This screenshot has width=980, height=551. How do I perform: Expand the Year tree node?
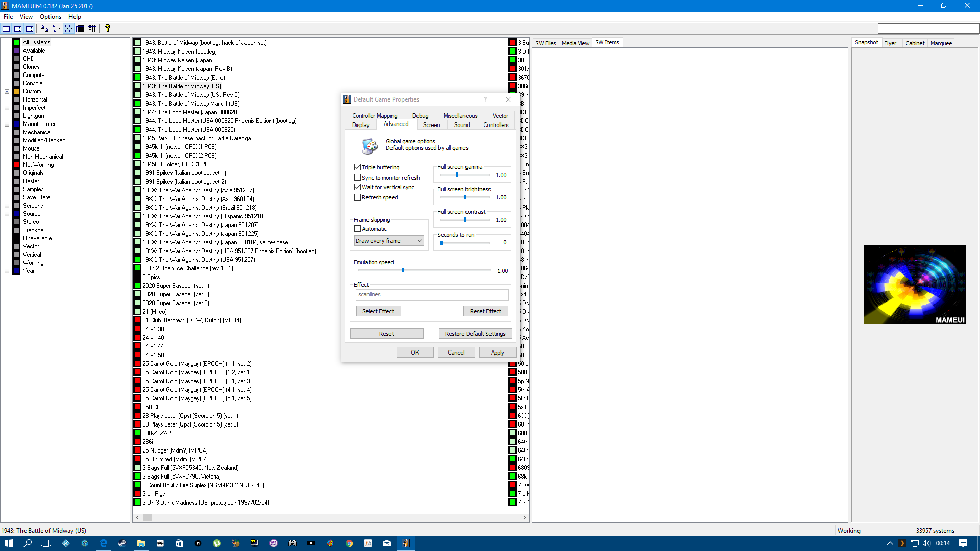pyautogui.click(x=7, y=271)
